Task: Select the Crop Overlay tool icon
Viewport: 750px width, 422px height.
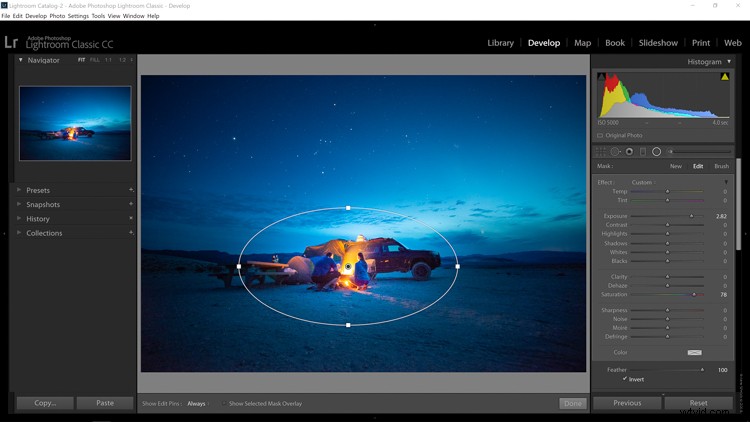Action: click(600, 152)
